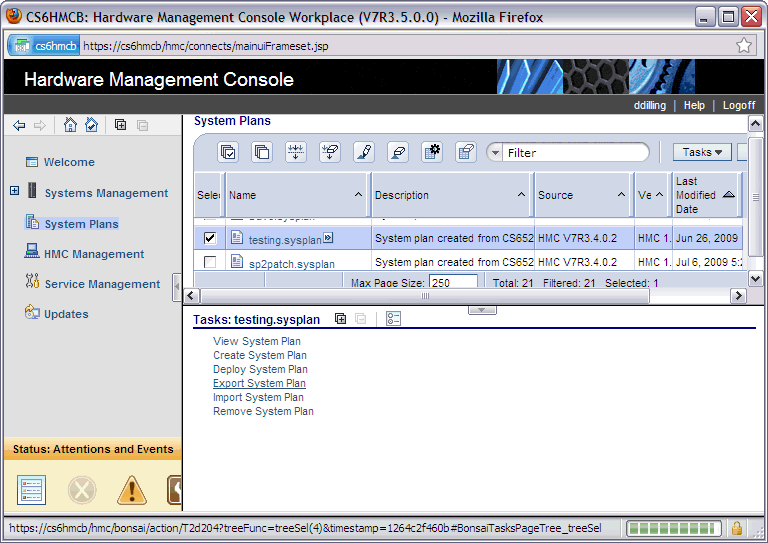768x543 pixels.
Task: Uncheck the testing.sysplan row checkbox
Action: click(x=210, y=238)
